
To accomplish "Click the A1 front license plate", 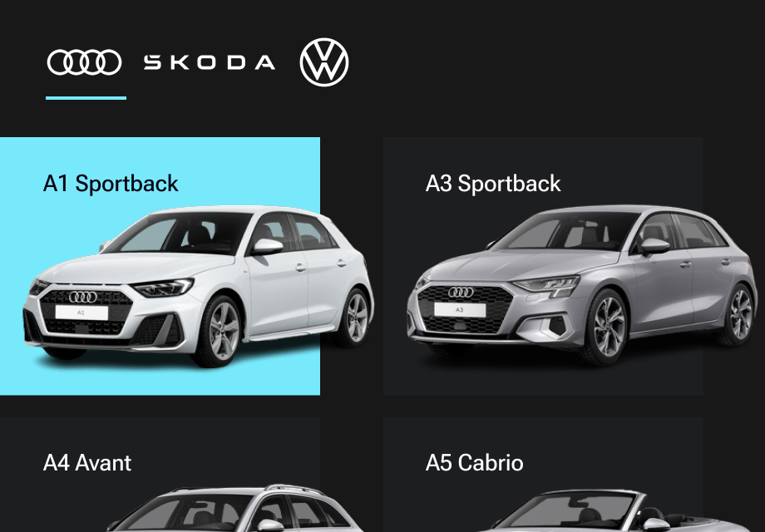I will click(x=81, y=313).
